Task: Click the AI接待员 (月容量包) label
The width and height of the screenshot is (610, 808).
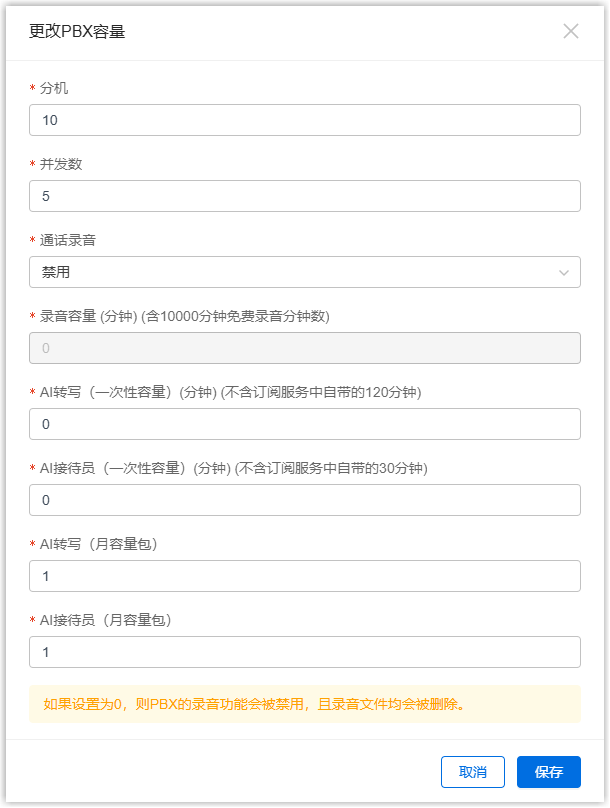Action: tap(105, 620)
